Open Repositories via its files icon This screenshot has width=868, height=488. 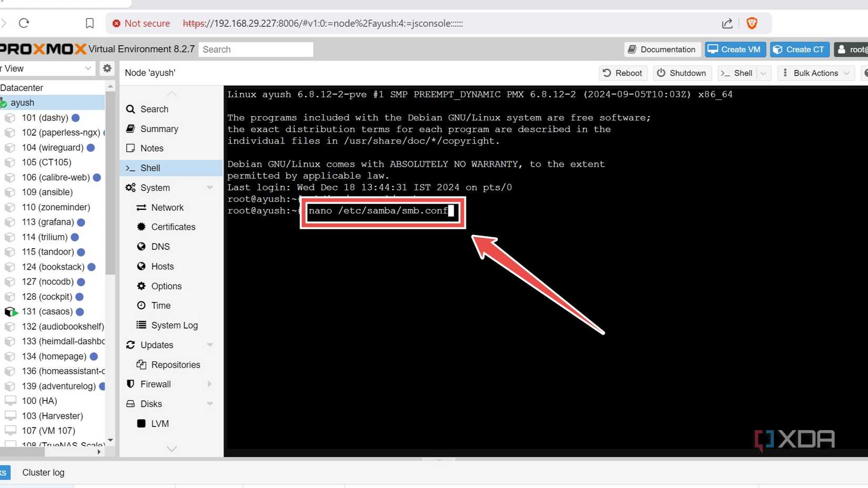(x=141, y=364)
